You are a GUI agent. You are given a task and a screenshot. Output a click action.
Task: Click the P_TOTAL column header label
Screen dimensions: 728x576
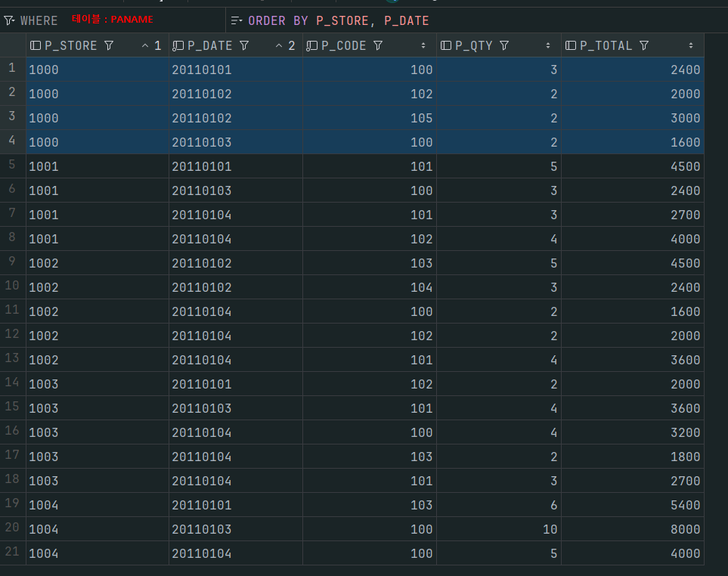[x=606, y=45]
